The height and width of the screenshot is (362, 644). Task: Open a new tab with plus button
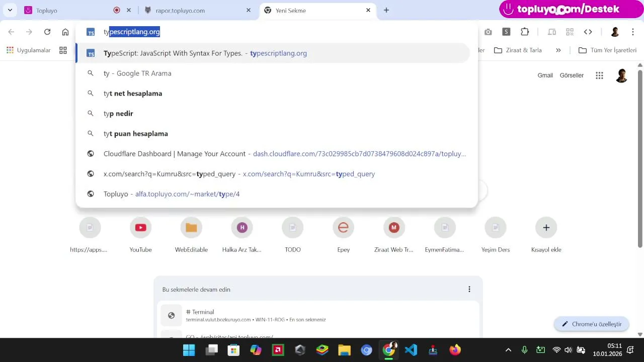pyautogui.click(x=386, y=10)
